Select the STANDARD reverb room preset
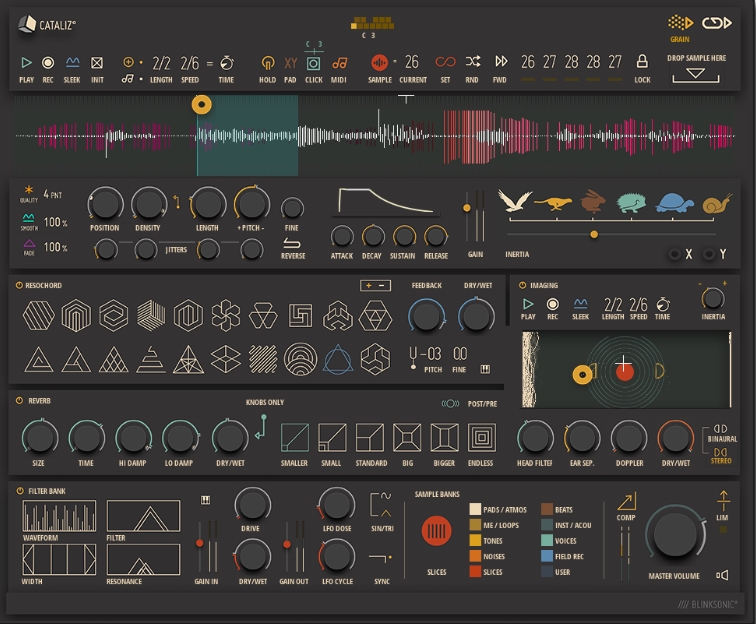756x624 pixels. tap(370, 438)
